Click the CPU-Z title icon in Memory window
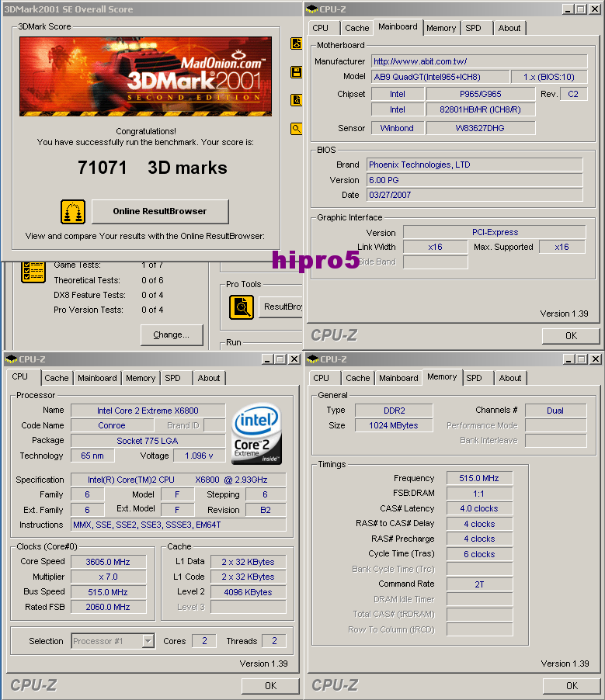 (x=313, y=359)
